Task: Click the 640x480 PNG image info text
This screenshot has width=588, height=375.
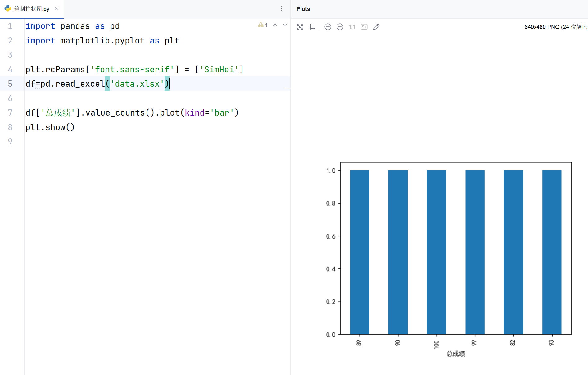Action: [x=556, y=27]
